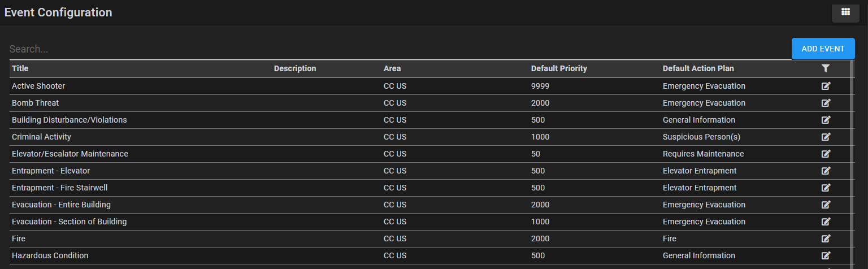
Task: Sort by the Area column header
Action: (392, 68)
